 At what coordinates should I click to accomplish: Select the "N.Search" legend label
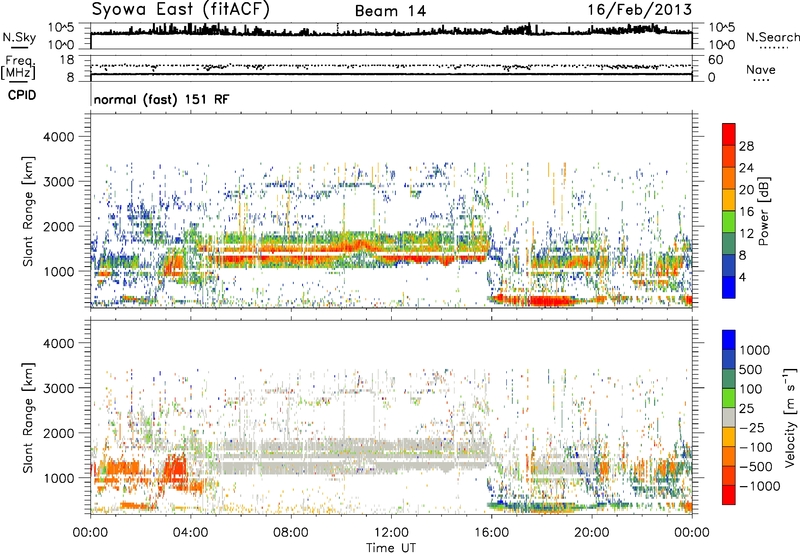click(772, 37)
